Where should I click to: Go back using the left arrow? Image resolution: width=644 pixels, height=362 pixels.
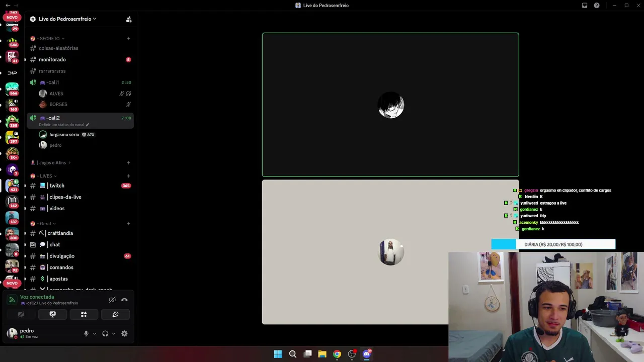pyautogui.click(x=8, y=6)
